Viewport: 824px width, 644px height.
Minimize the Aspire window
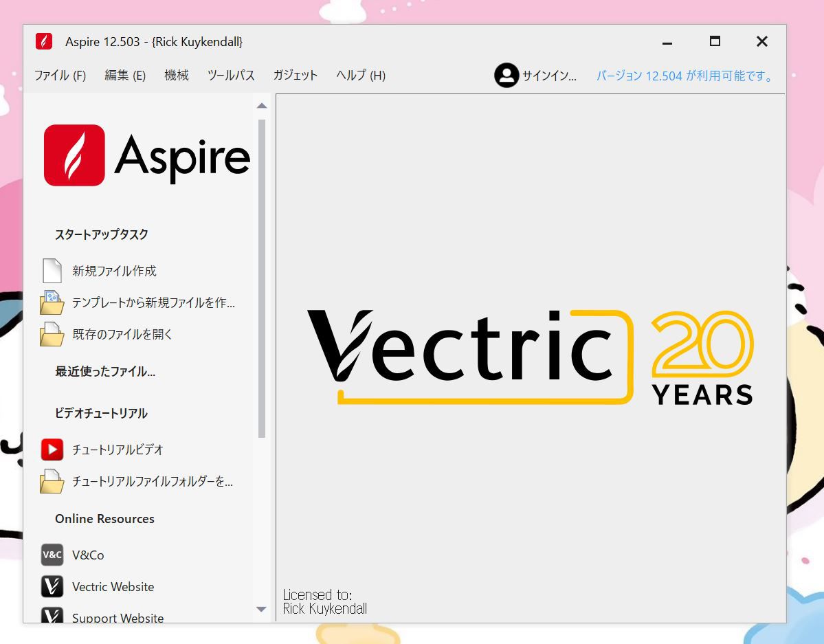(667, 42)
